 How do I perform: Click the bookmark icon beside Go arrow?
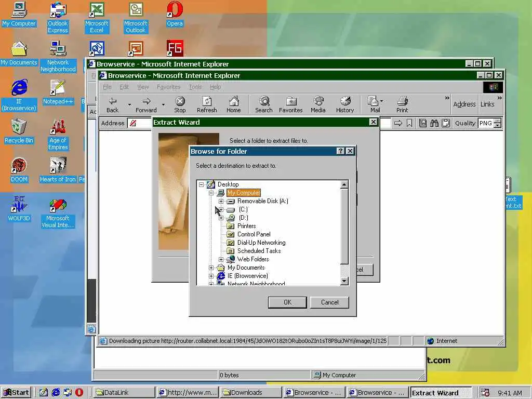409,123
